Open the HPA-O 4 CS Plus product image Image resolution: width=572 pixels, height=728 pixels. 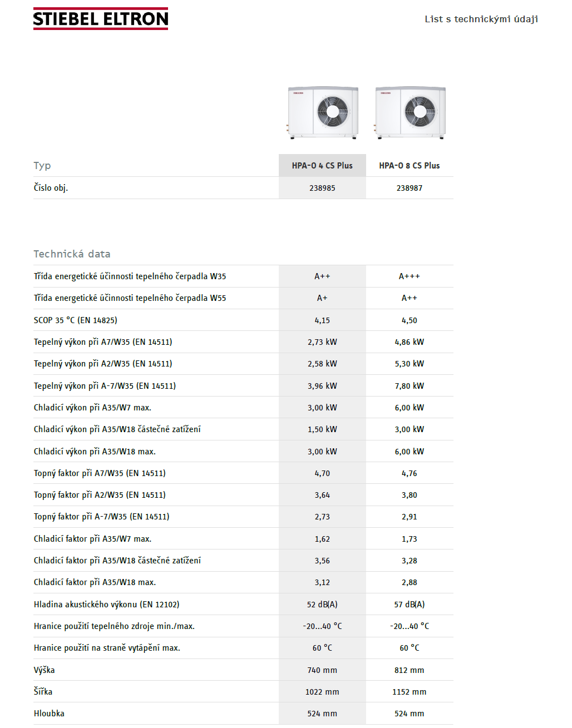(x=323, y=112)
